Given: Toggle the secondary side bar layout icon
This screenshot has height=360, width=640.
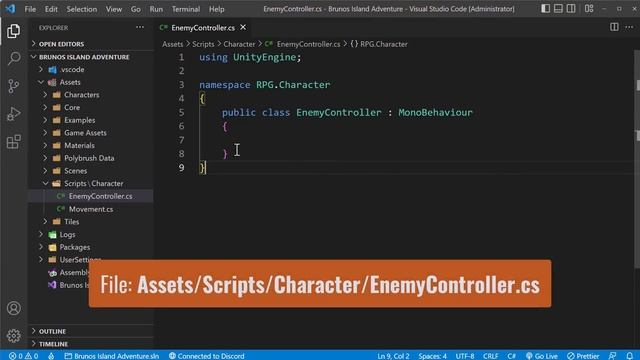Looking at the screenshot, I should click(571, 9).
